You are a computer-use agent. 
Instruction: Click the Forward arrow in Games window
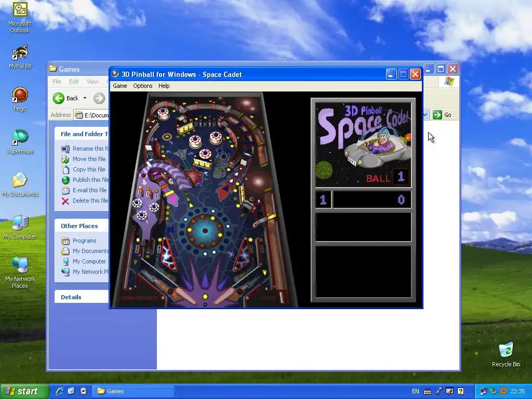tap(99, 98)
